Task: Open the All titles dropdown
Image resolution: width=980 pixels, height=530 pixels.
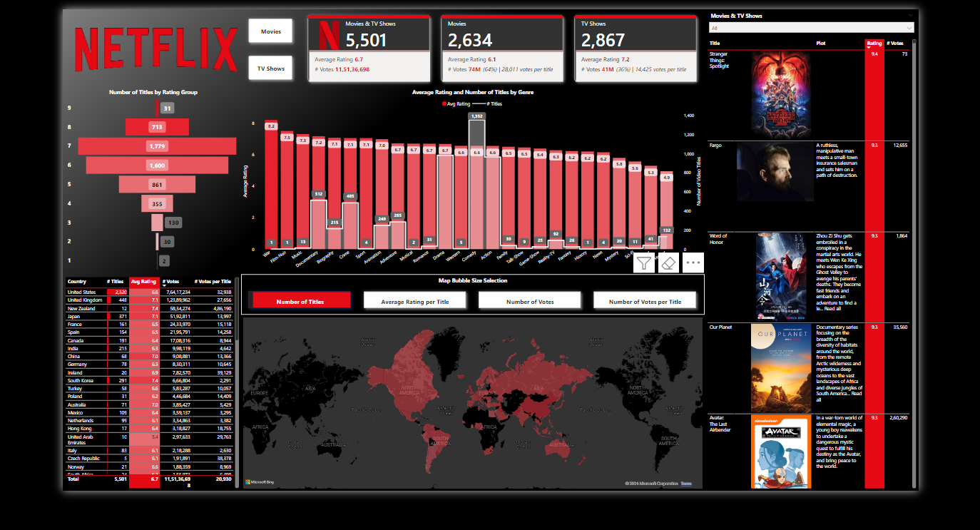Action: [x=812, y=28]
